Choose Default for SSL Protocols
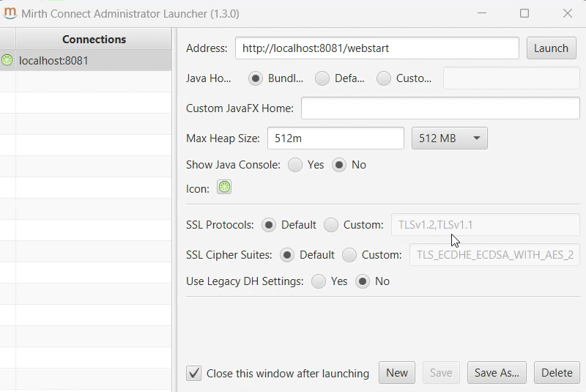This screenshot has width=586, height=392. coord(269,225)
